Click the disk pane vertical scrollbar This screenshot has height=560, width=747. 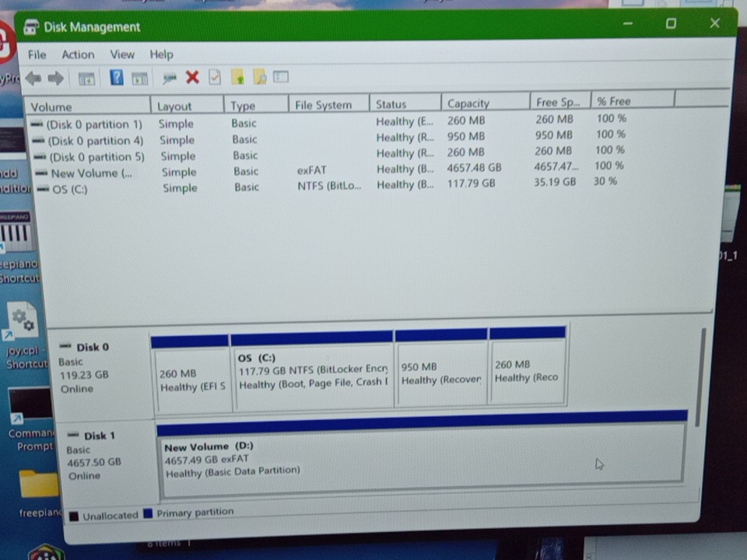click(x=700, y=376)
